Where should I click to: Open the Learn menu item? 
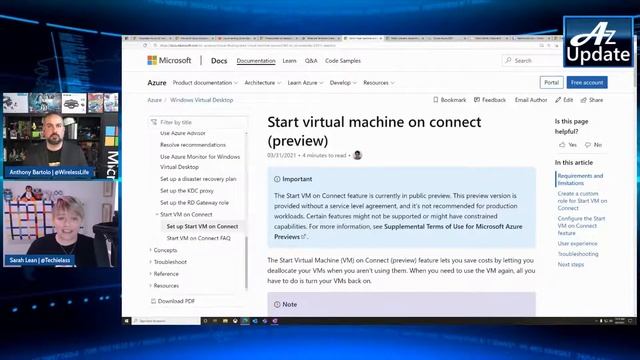pyautogui.click(x=289, y=61)
